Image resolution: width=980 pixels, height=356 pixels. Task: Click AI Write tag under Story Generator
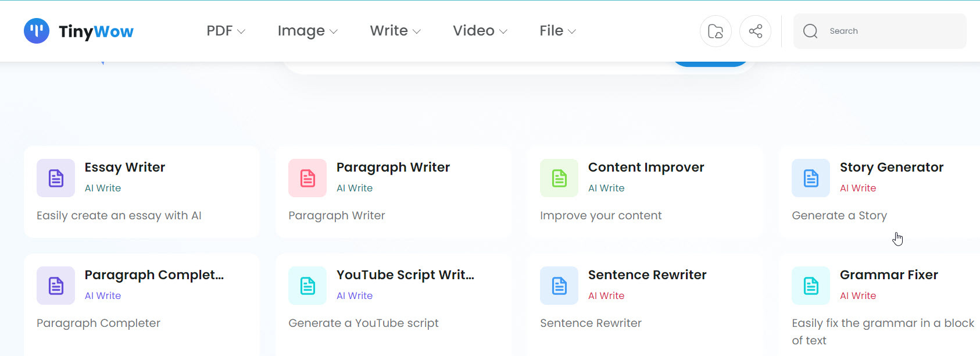pyautogui.click(x=858, y=188)
